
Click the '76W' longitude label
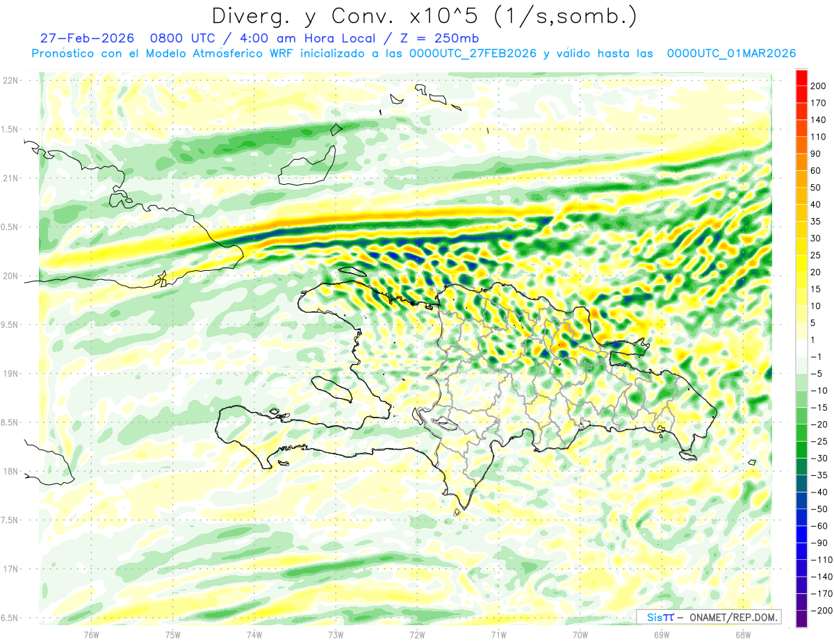[x=91, y=634]
